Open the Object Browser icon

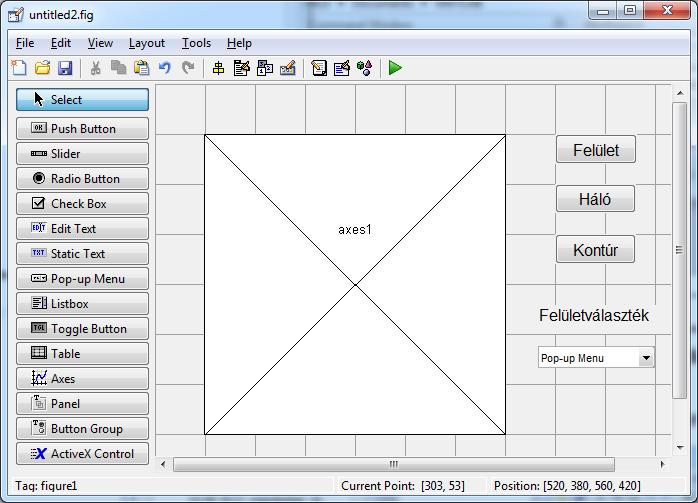tap(365, 68)
